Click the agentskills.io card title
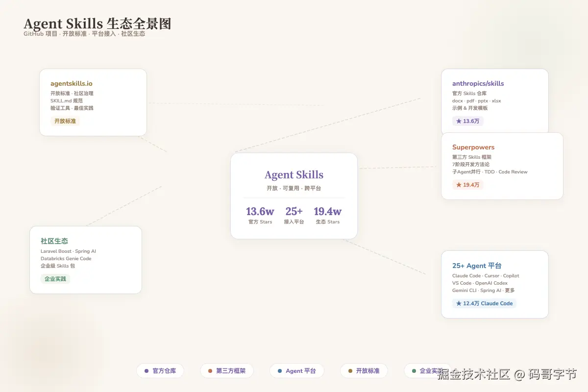588x392 pixels. pos(72,84)
